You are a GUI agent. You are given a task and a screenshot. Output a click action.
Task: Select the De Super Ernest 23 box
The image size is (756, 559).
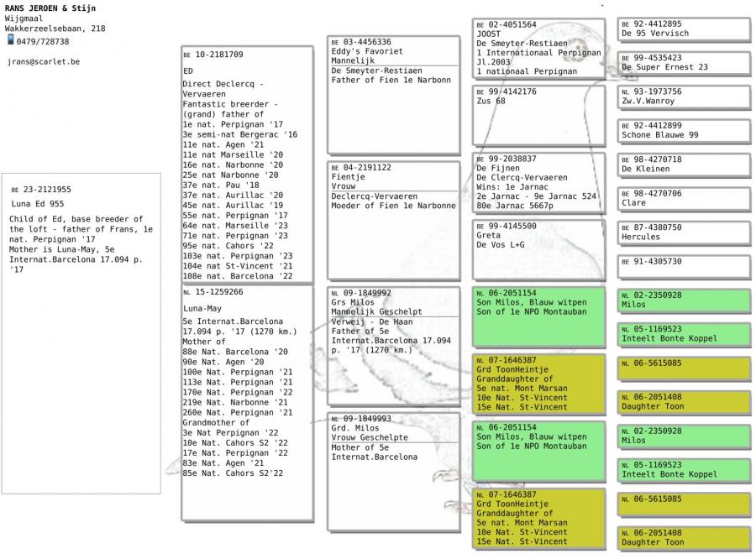click(x=684, y=63)
